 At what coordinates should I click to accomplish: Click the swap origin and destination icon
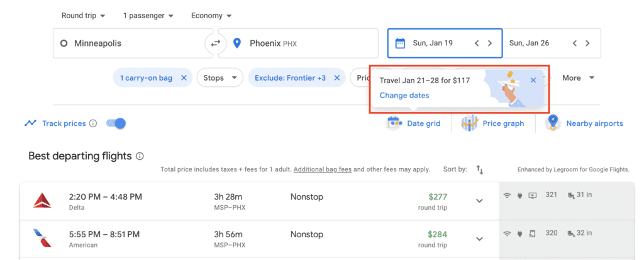[x=216, y=43]
